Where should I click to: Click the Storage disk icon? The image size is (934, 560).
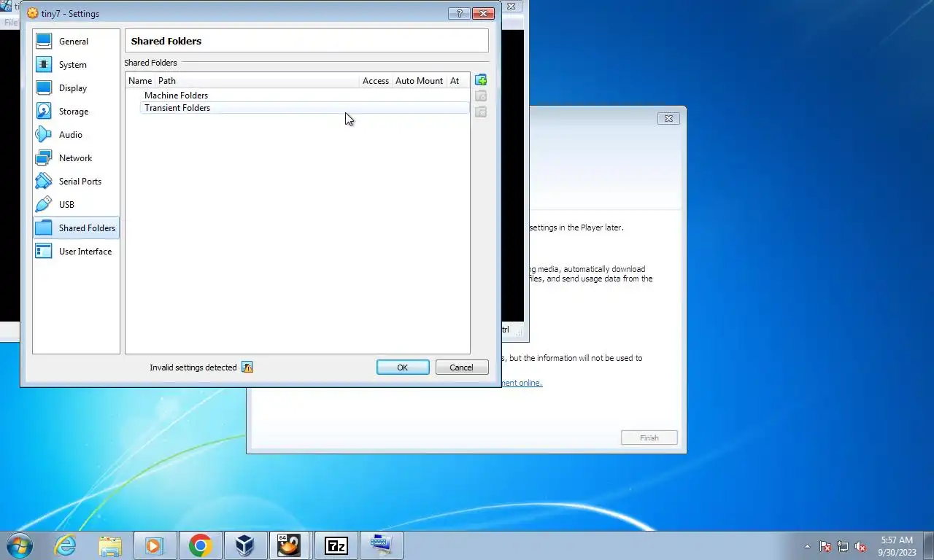(x=44, y=112)
